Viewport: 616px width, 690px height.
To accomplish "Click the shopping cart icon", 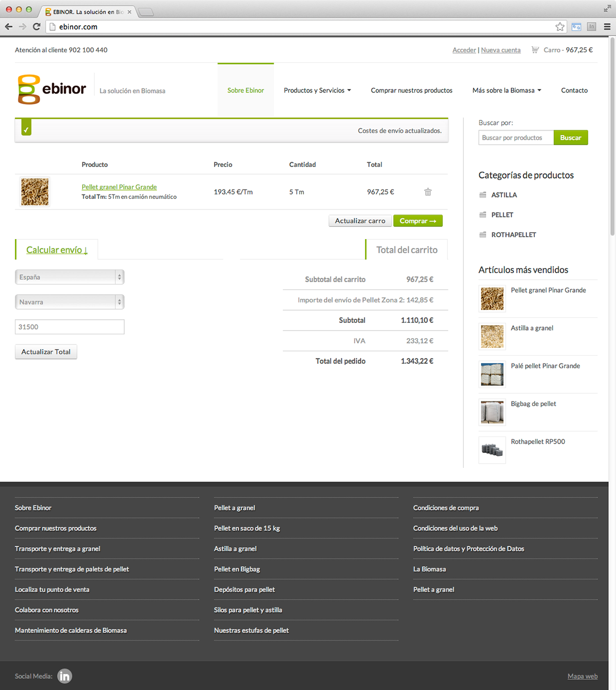I will [x=535, y=50].
